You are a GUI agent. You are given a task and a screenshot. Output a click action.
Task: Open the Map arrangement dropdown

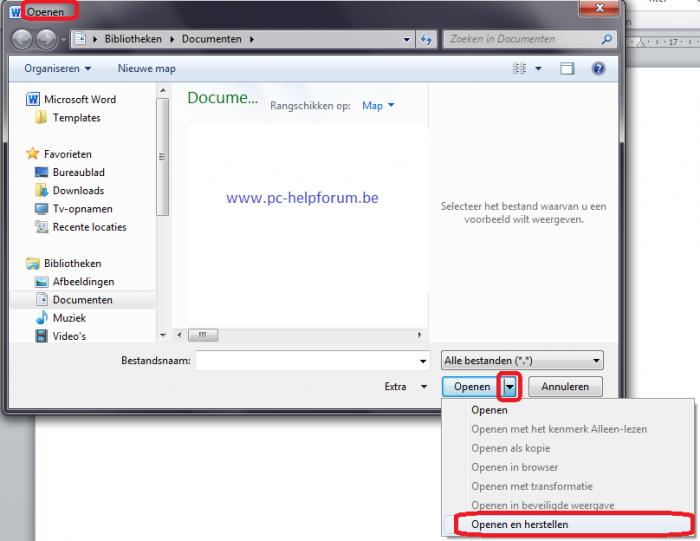tap(378, 106)
